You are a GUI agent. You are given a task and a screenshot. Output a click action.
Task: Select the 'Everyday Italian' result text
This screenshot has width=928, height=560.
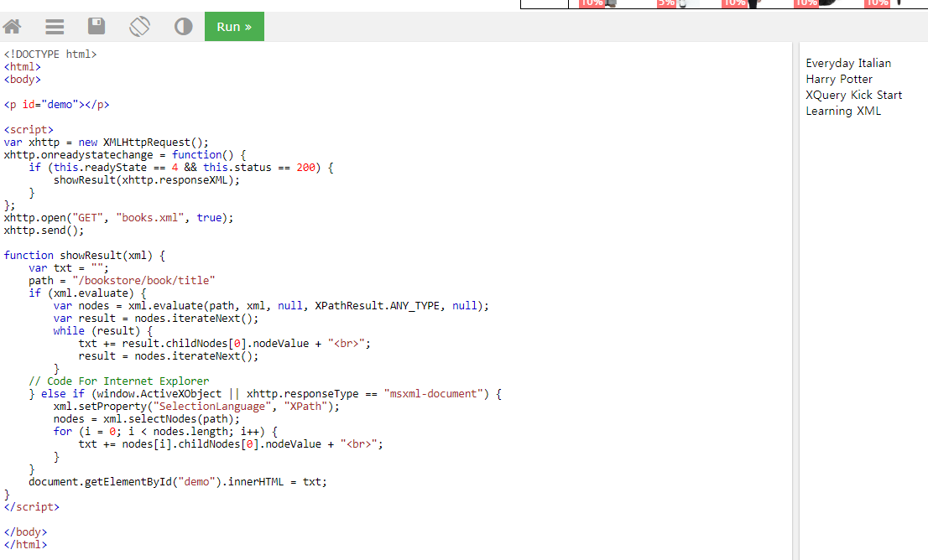848,63
